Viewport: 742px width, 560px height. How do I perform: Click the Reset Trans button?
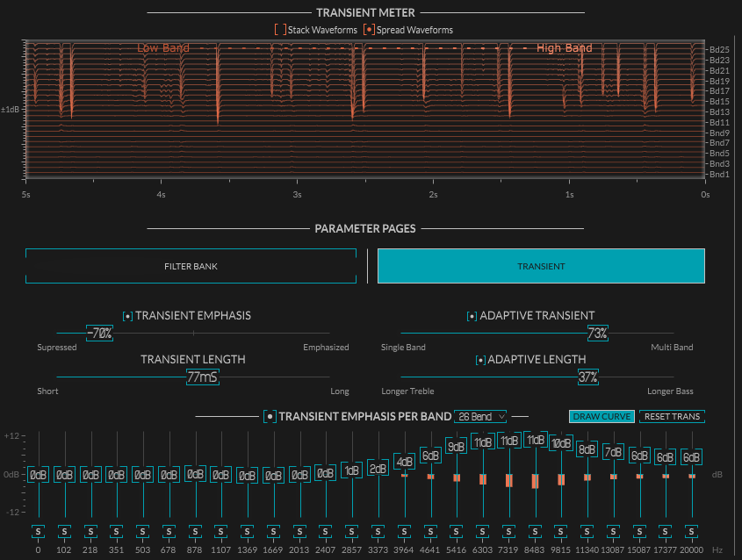pos(672,417)
